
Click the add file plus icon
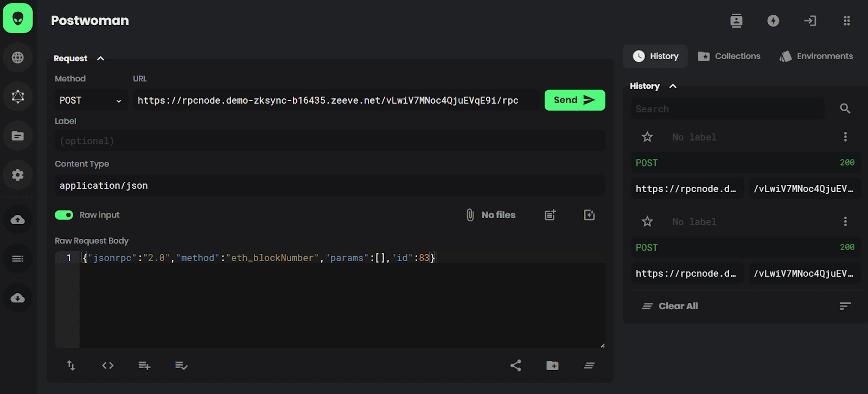[x=589, y=215]
